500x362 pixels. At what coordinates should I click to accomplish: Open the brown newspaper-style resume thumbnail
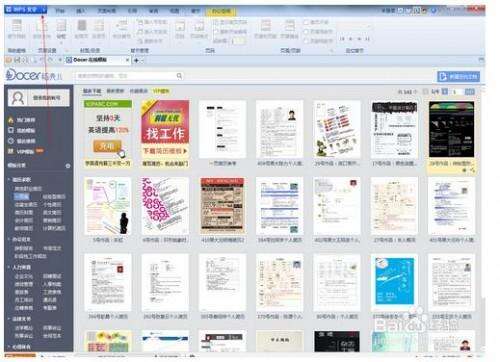point(222,206)
